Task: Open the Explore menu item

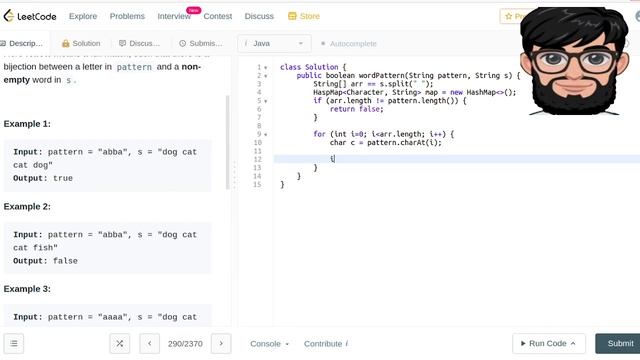Action: pos(83,16)
